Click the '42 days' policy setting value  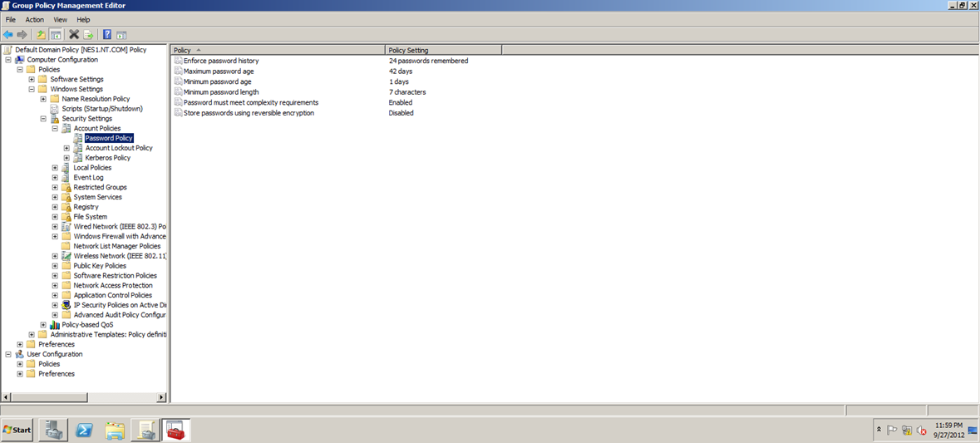click(401, 71)
